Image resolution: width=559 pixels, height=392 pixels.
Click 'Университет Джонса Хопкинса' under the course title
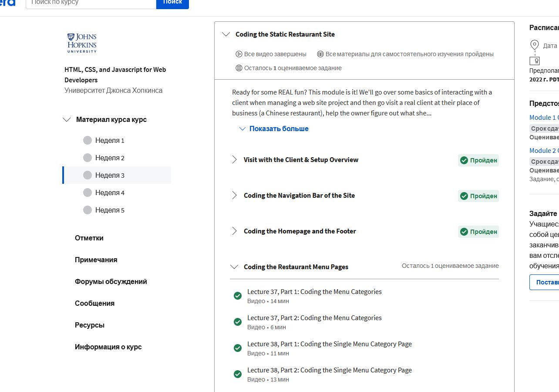point(114,91)
